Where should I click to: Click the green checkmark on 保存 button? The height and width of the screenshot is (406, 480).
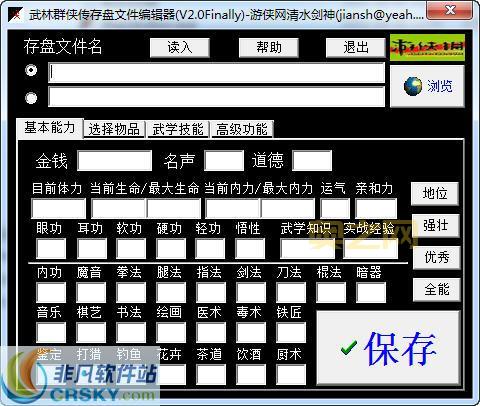click(x=349, y=348)
